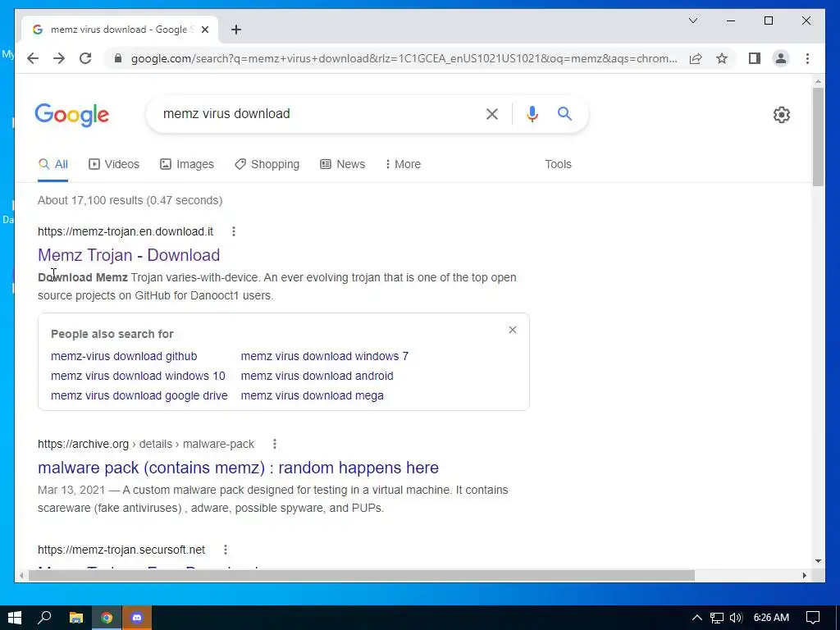This screenshot has width=840, height=630.
Task: Search for memz virus download android
Action: click(x=317, y=376)
